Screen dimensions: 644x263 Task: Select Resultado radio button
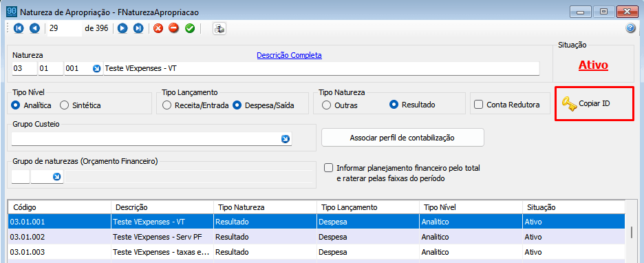coord(394,105)
